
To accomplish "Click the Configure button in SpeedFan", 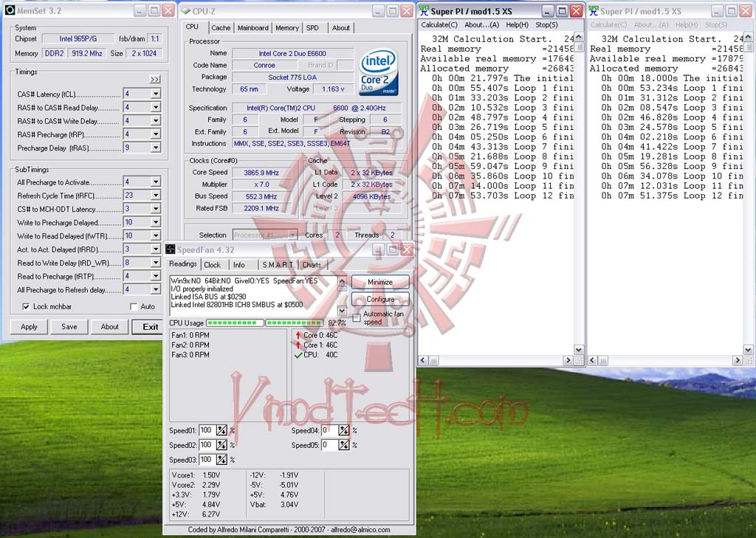I will (x=380, y=299).
